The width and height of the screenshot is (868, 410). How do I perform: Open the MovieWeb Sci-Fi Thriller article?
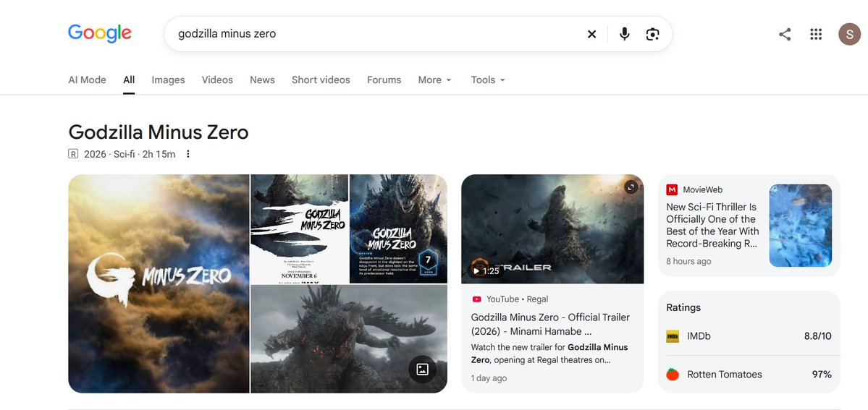coord(712,225)
